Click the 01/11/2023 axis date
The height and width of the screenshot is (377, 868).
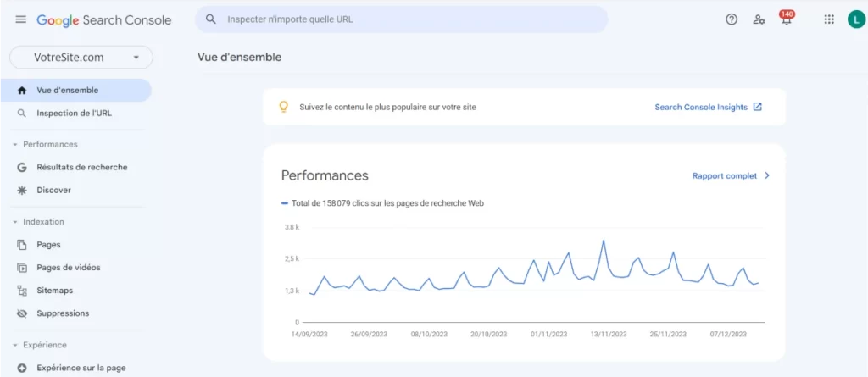click(548, 335)
